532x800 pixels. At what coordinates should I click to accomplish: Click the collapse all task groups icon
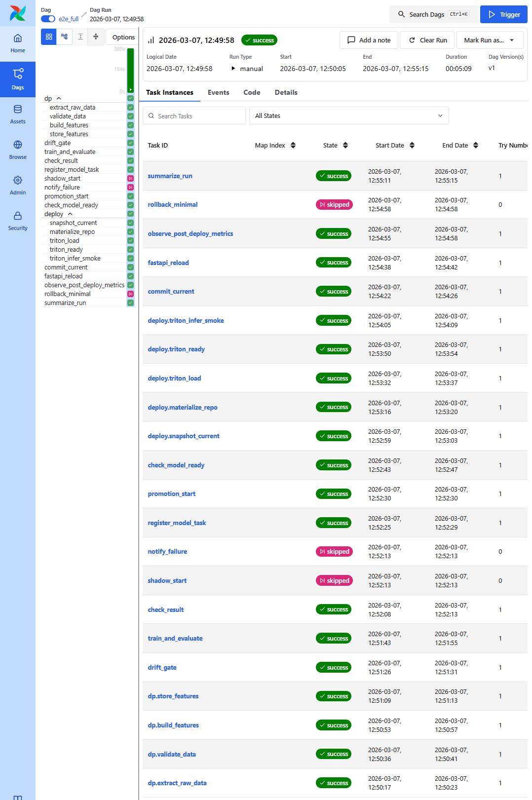tap(96, 37)
